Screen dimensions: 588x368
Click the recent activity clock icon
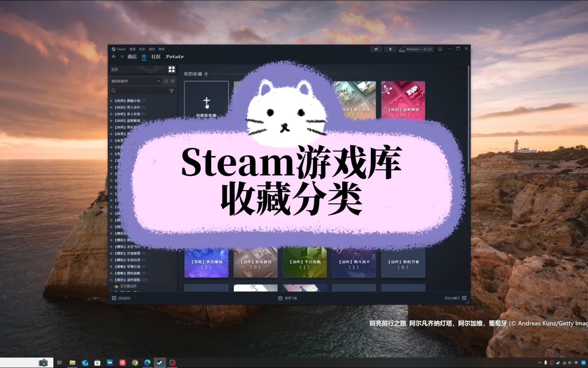pos(166,81)
